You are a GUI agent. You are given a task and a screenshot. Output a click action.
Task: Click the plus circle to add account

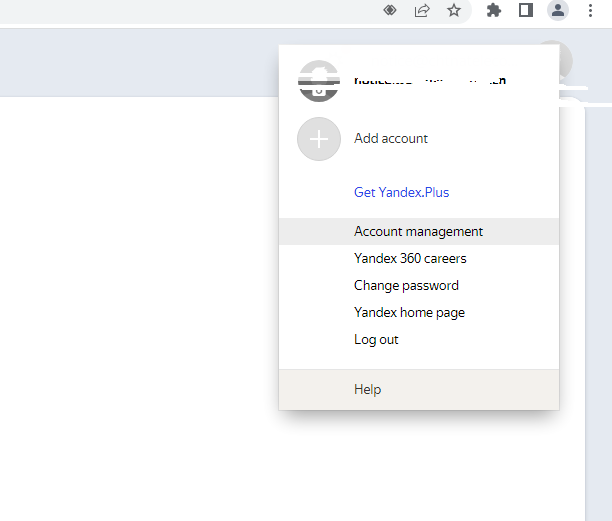pyautogui.click(x=319, y=139)
